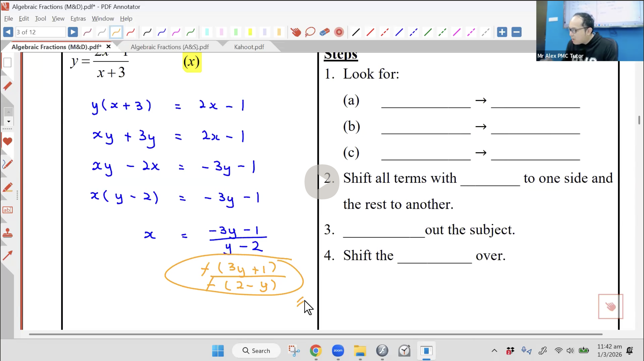Open the Help menu
Image resolution: width=644 pixels, height=361 pixels.
click(x=126, y=18)
